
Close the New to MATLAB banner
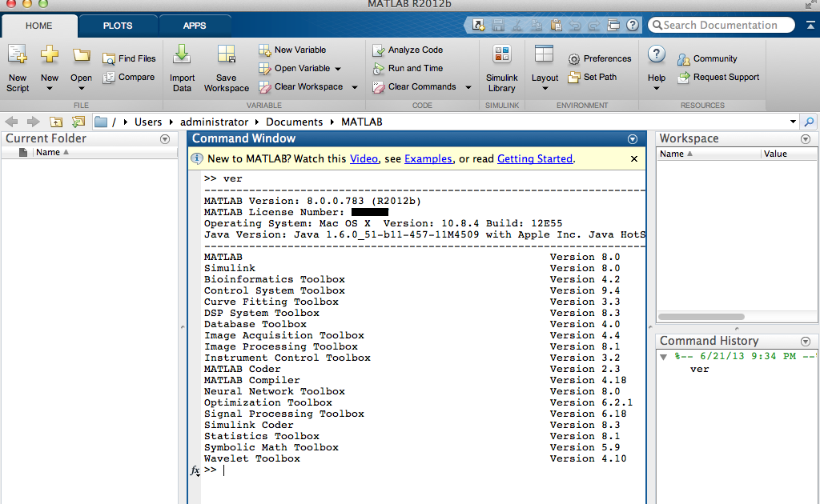tap(634, 158)
